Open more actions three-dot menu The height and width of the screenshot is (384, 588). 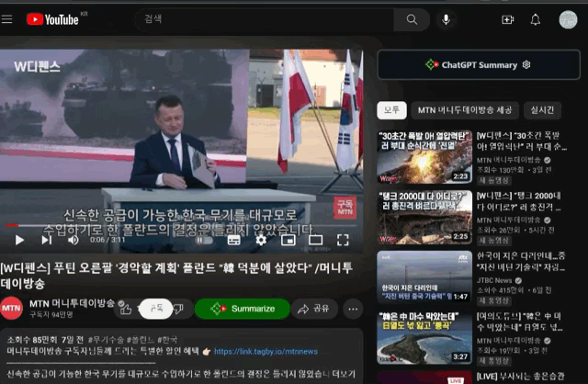[353, 309]
